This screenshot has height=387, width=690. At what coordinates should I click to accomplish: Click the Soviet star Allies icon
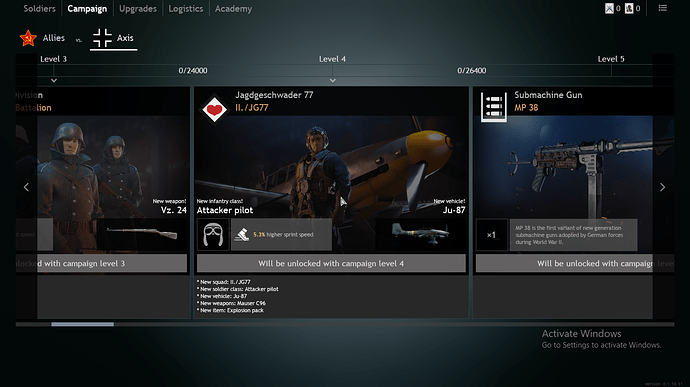pos(28,38)
